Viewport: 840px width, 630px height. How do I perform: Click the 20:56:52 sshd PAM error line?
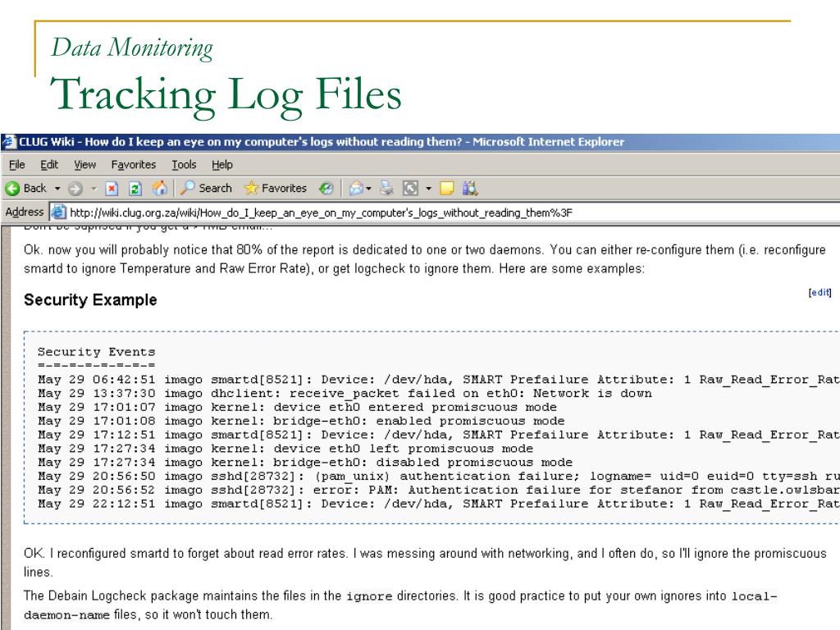439,491
